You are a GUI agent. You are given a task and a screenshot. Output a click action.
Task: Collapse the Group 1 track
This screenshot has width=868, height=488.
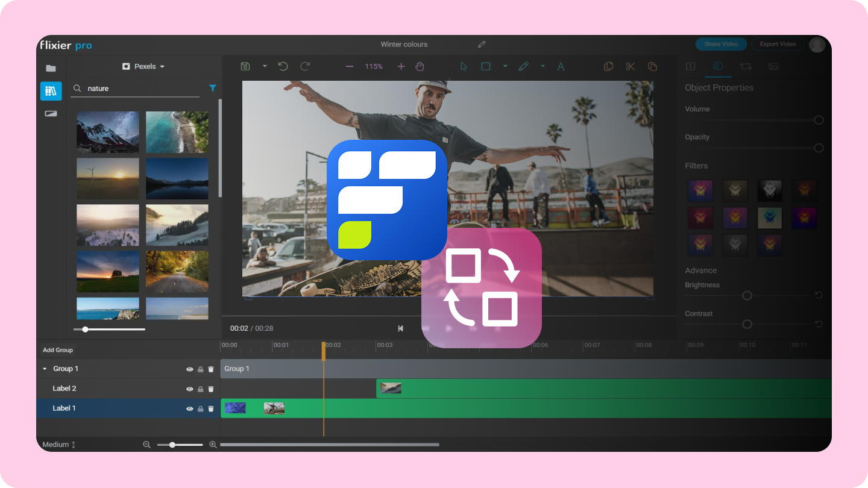44,369
